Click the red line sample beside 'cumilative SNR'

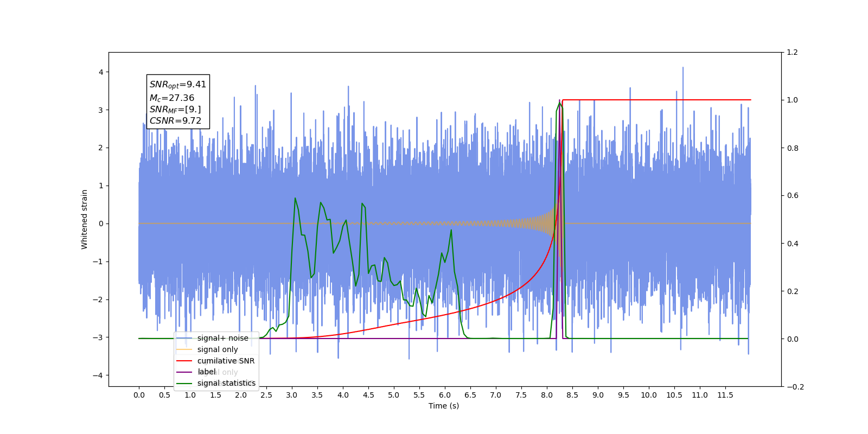[184, 361]
